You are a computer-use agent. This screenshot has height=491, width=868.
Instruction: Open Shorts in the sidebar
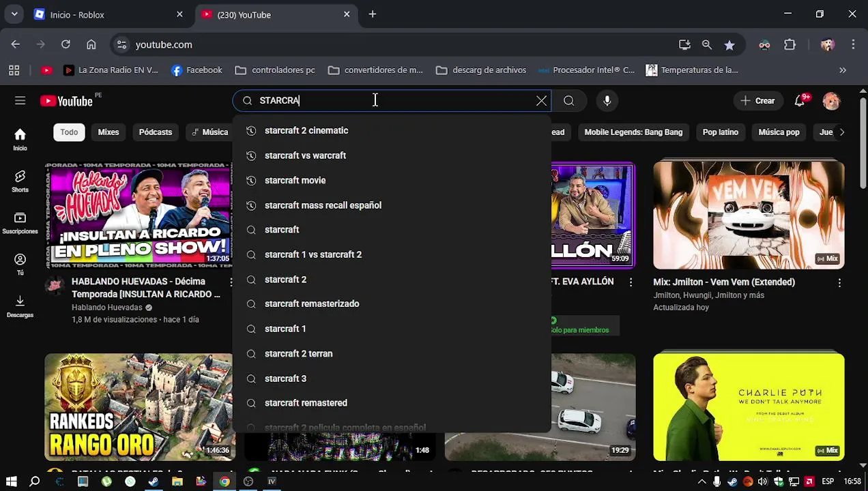[20, 181]
